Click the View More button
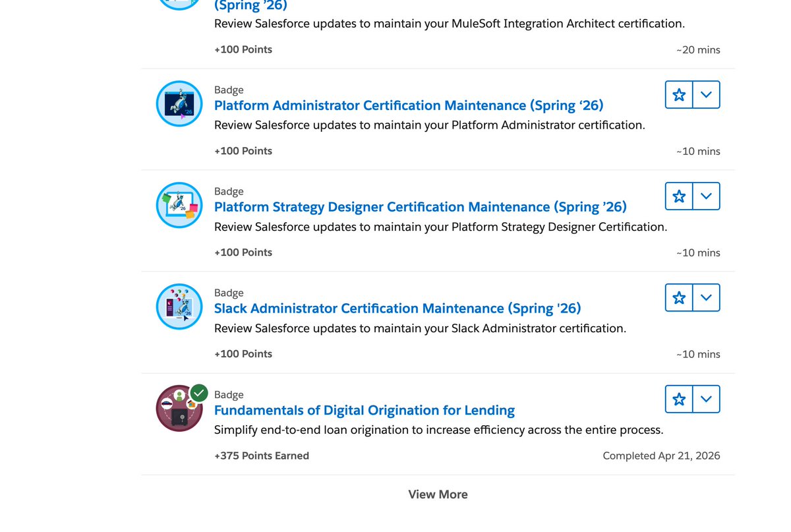The height and width of the screenshot is (532, 791). click(x=438, y=494)
